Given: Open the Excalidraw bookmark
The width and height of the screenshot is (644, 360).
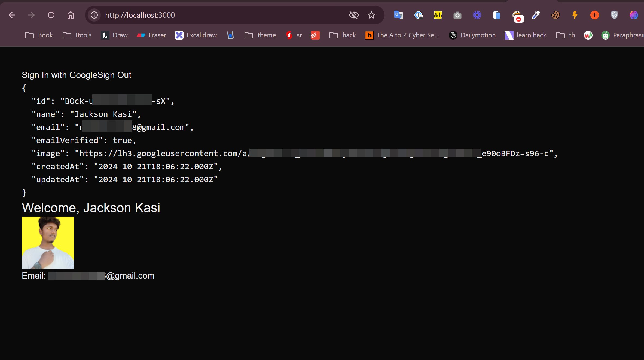Looking at the screenshot, I should [x=196, y=35].
